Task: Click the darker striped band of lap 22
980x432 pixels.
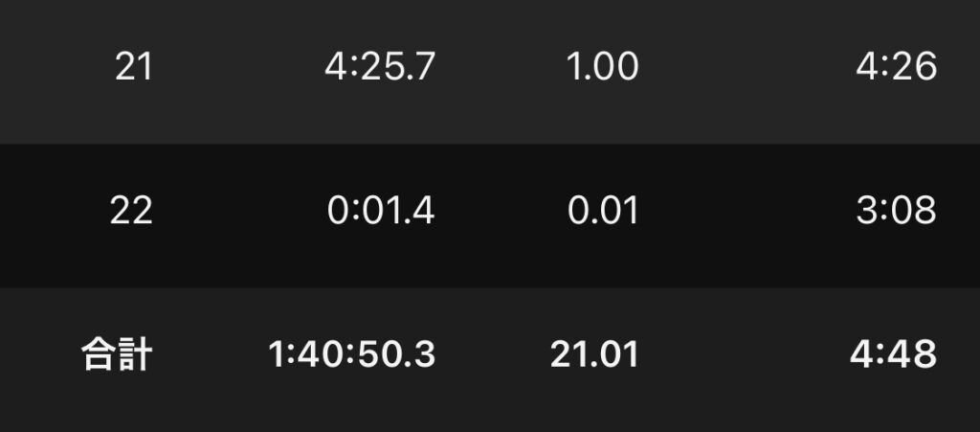Action: click(490, 216)
